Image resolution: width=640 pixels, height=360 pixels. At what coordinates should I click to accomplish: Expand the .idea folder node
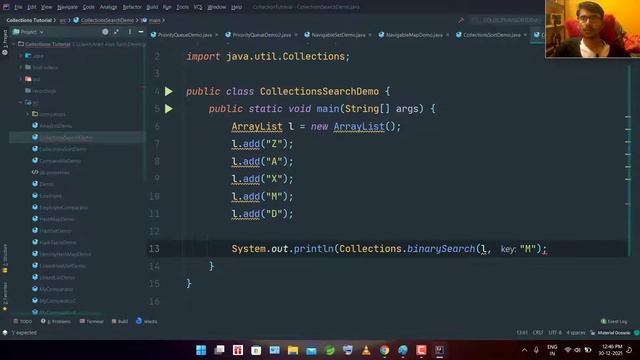pos(21,56)
